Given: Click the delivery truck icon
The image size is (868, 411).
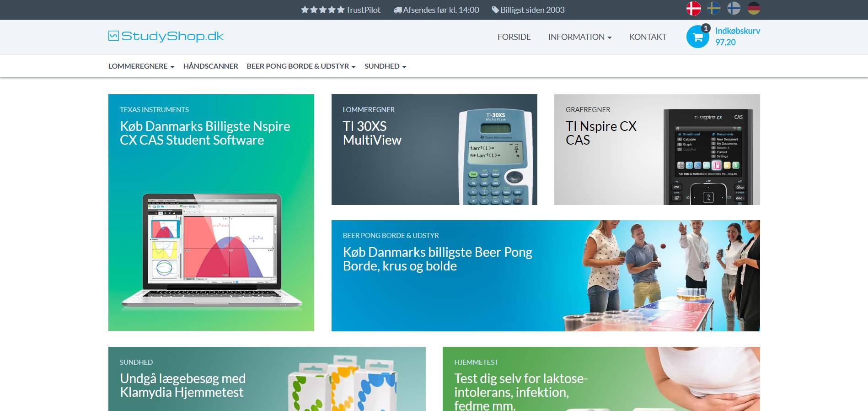Looking at the screenshot, I should [397, 10].
